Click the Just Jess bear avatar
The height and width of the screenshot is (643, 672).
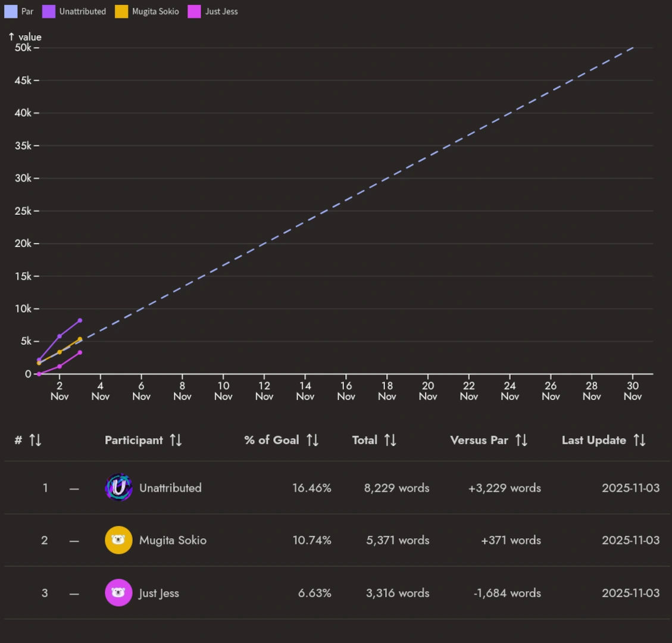(x=118, y=593)
